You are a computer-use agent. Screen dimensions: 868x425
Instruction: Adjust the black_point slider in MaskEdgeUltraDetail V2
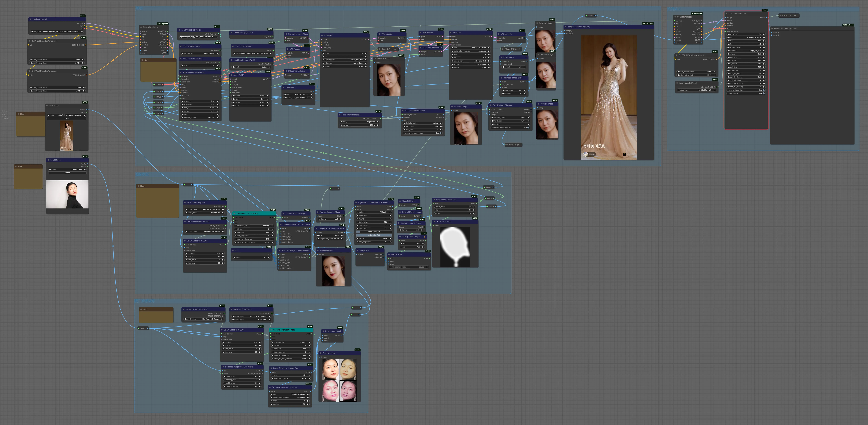coord(374,232)
